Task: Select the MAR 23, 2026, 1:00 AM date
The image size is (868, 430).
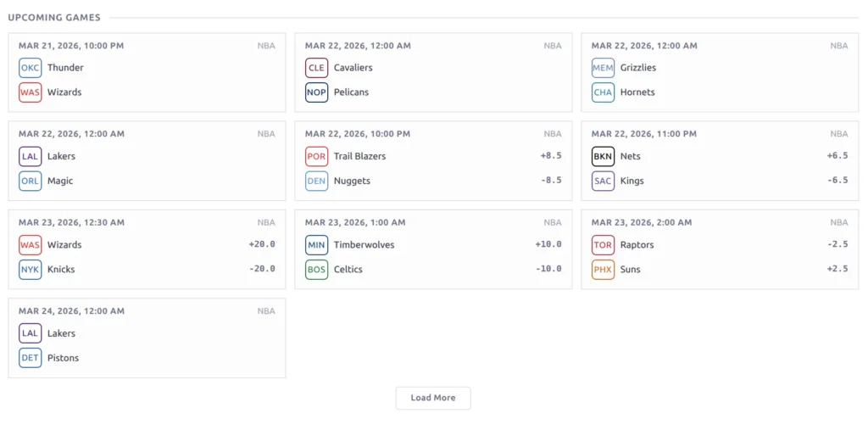Action: 355,223
